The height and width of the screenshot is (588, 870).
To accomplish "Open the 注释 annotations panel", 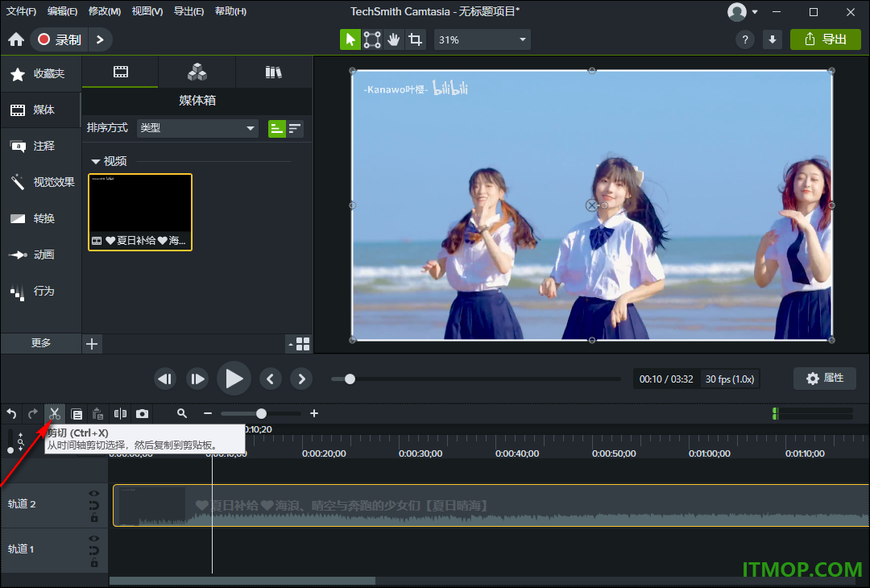I will (40, 146).
